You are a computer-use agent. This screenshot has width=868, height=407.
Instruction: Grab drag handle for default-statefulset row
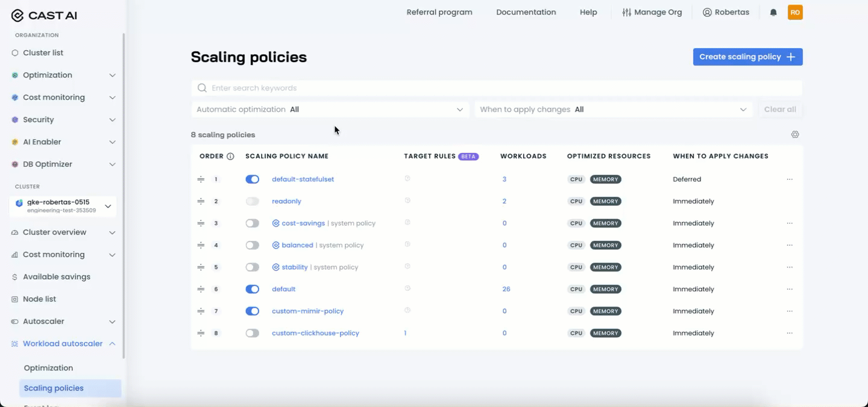click(x=201, y=179)
